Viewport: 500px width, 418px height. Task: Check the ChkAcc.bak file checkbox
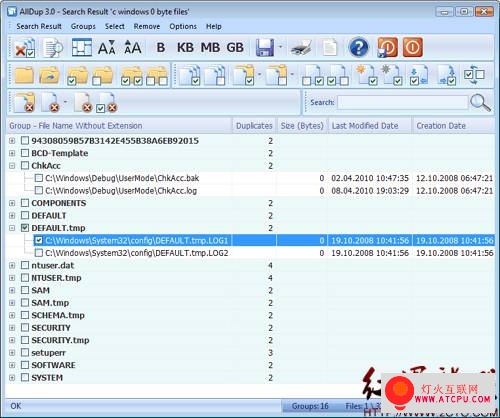pyautogui.click(x=39, y=178)
